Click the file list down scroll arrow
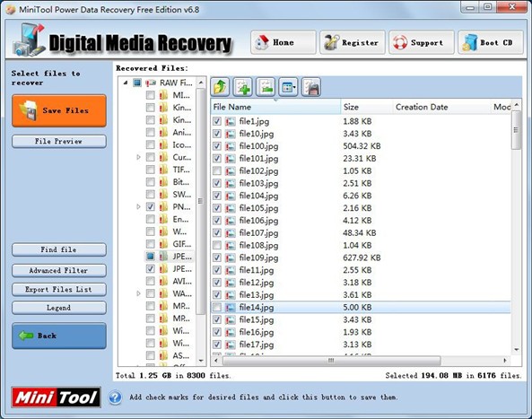This screenshot has height=419, width=532. pos(517,349)
